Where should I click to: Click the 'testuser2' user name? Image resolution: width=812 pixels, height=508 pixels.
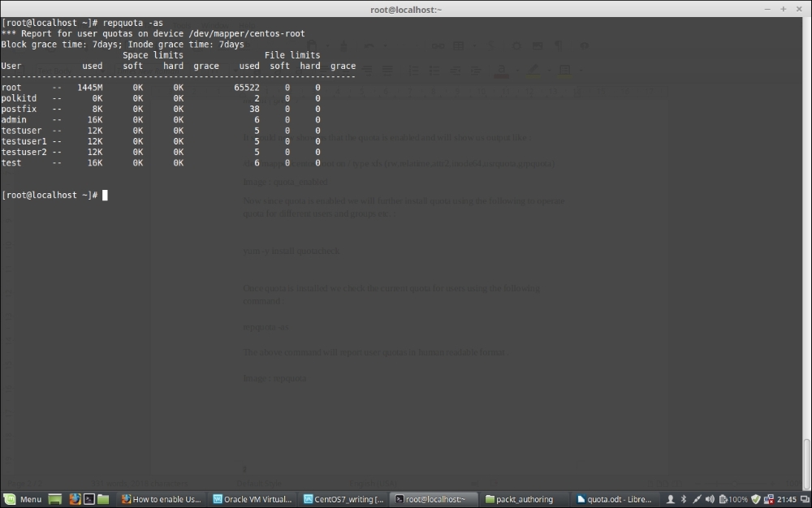[24, 152]
